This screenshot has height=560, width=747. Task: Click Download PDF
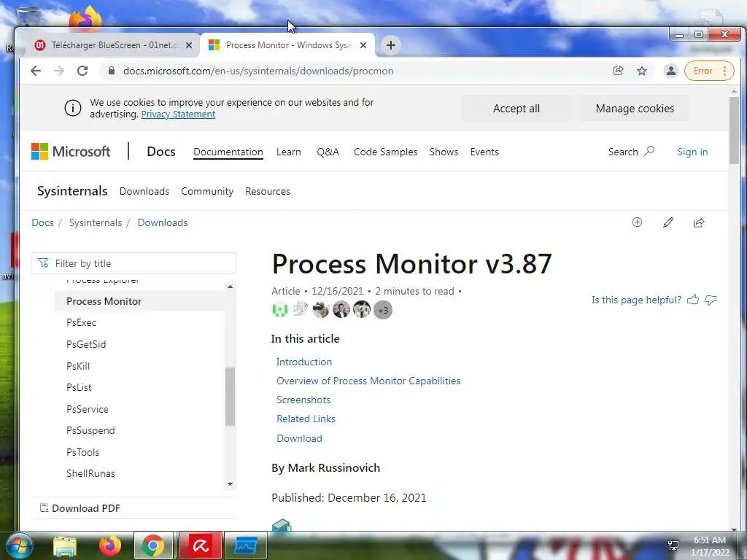pos(80,508)
